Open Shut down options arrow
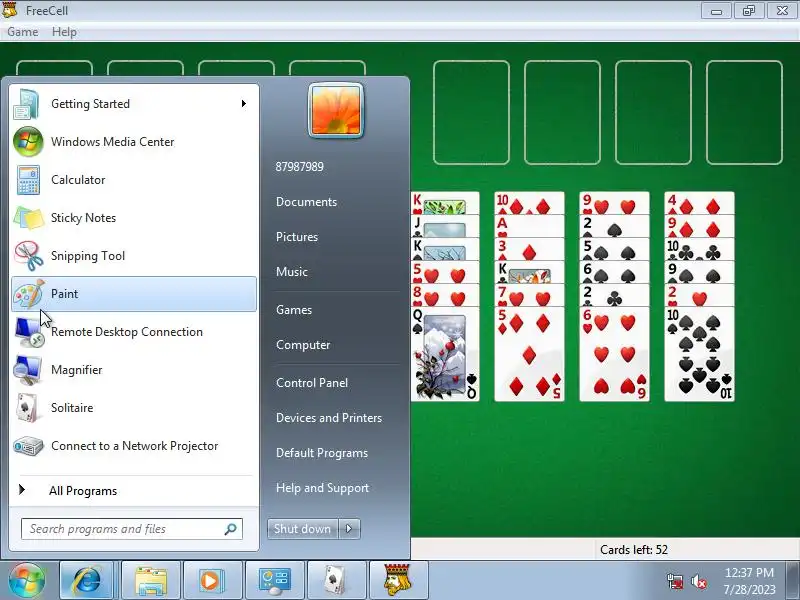The width and height of the screenshot is (800, 600). [349, 529]
